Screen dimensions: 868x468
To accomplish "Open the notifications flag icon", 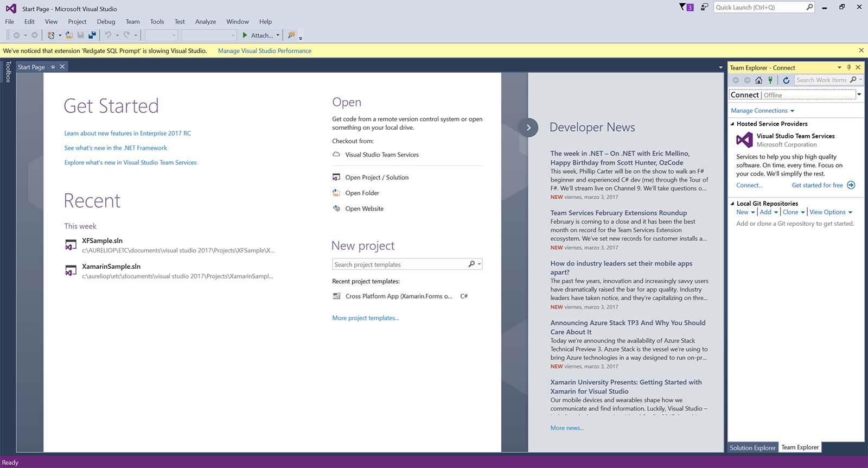I will 686,7.
